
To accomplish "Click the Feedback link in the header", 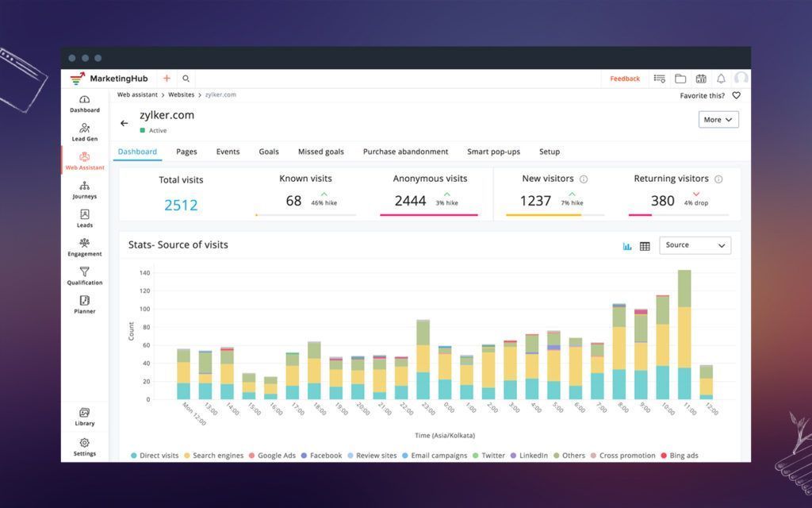I will point(625,79).
